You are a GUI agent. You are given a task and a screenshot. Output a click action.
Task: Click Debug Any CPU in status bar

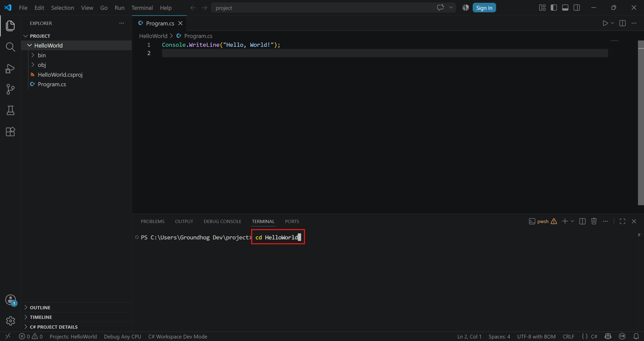pyautogui.click(x=122, y=336)
